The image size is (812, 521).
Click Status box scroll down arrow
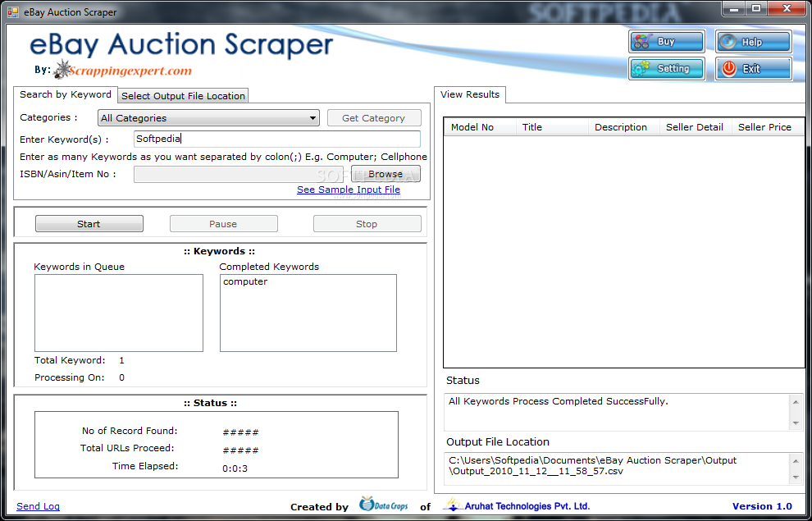click(x=796, y=423)
